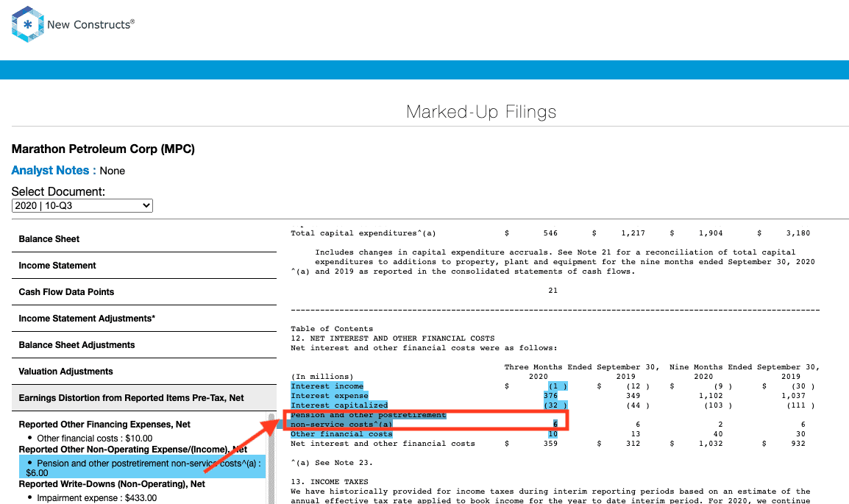
Task: Click the 3,180 capital expenditures value
Action: tap(798, 233)
